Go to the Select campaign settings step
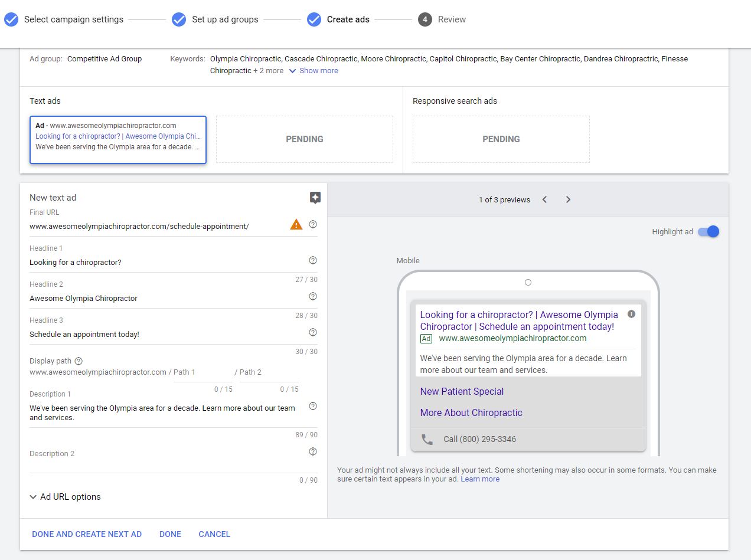Image resolution: width=751 pixels, height=560 pixels. [x=64, y=19]
